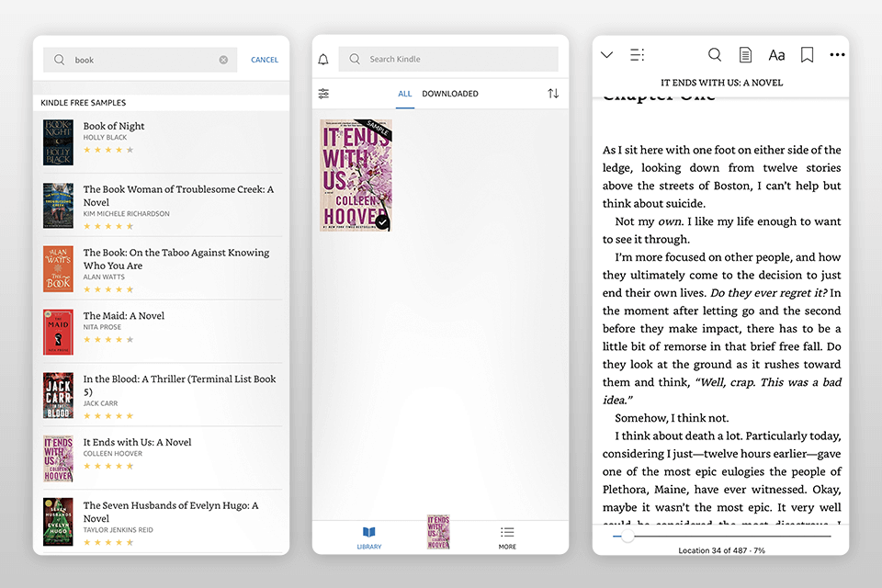Click author name HOLLY BLACK
The image size is (882, 588).
(x=105, y=137)
